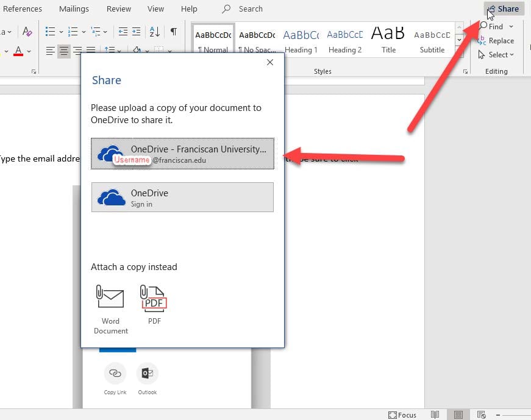Apply a numbered list
The width and height of the screenshot is (531, 420).
tap(73, 32)
